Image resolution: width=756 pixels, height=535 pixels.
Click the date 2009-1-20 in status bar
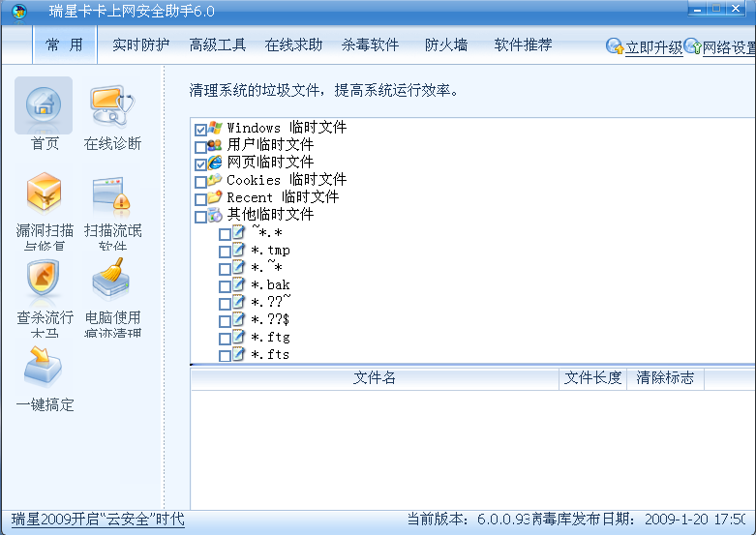click(677, 520)
